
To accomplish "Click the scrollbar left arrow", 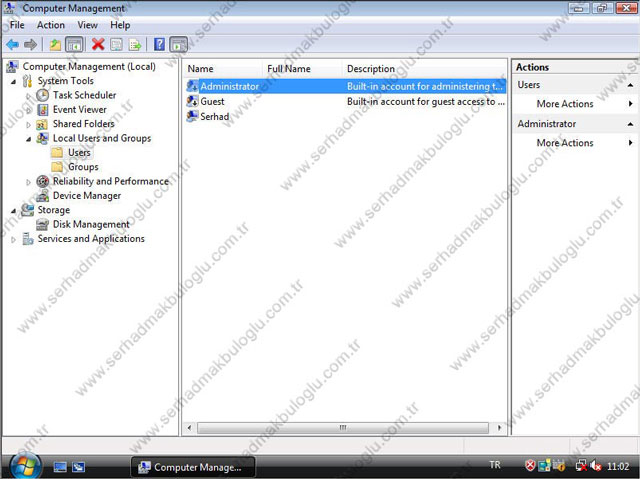I will [189, 428].
